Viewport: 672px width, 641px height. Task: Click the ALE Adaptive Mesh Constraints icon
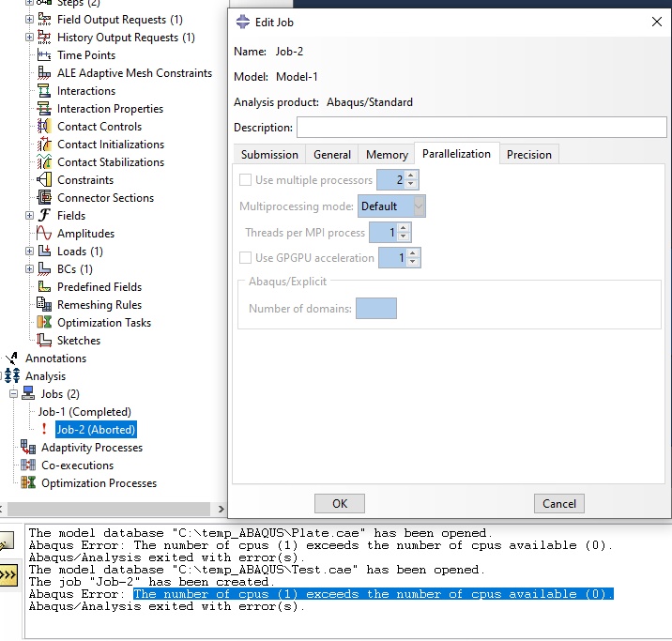pyautogui.click(x=44, y=73)
